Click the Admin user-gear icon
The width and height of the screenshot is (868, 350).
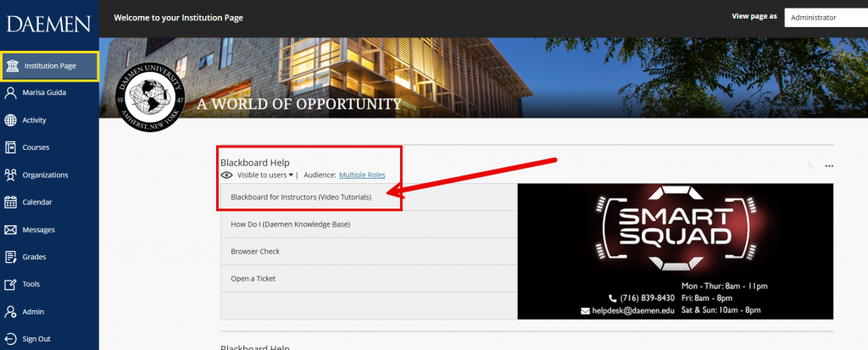(x=10, y=312)
